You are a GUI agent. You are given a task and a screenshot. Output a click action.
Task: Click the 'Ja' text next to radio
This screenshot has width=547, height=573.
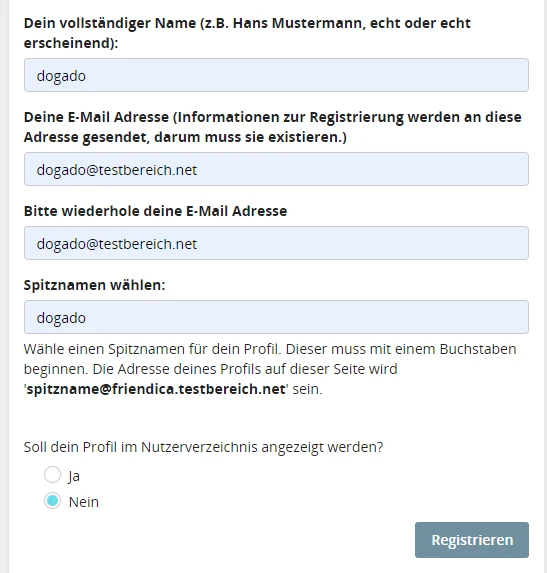pyautogui.click(x=74, y=476)
